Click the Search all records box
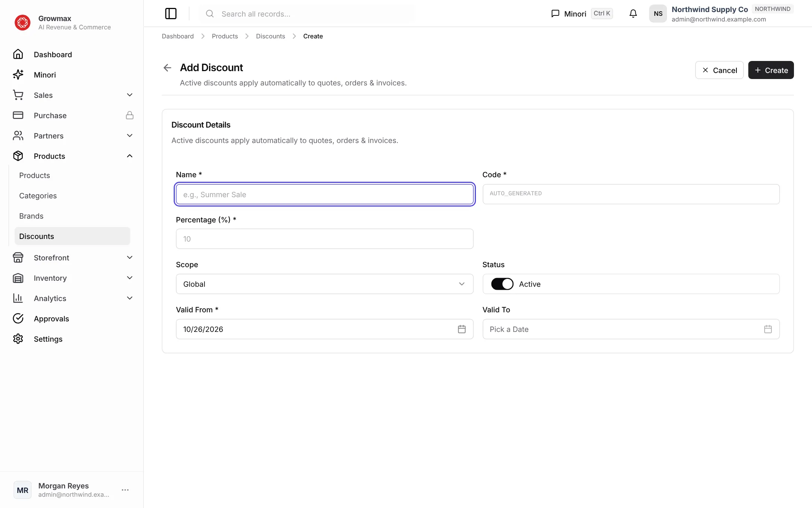This screenshot has width=812, height=508. click(307, 14)
